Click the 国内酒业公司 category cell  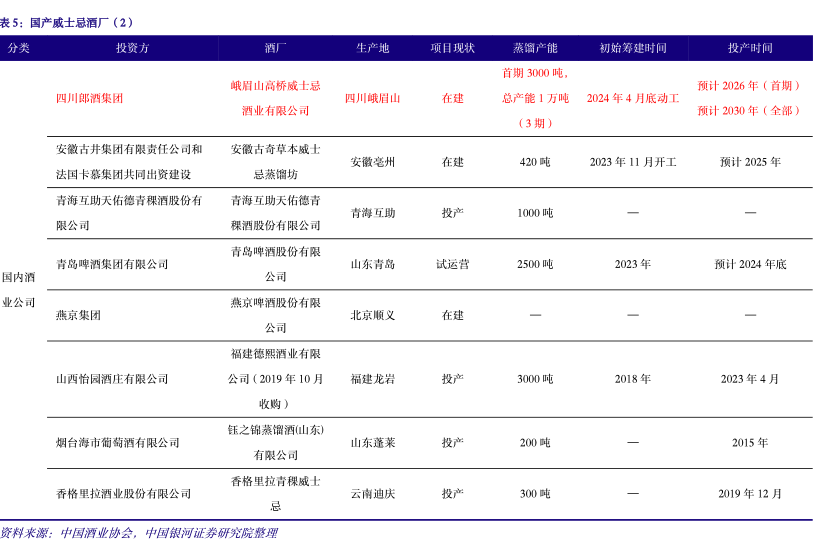pos(18,289)
